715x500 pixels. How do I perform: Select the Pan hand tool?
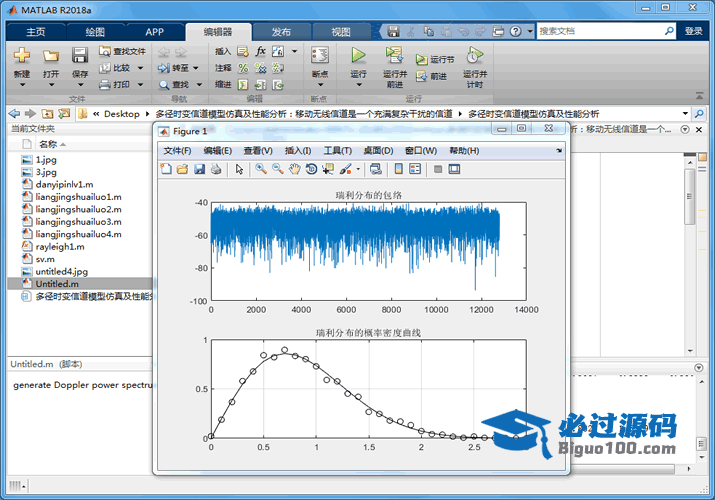[x=295, y=169]
